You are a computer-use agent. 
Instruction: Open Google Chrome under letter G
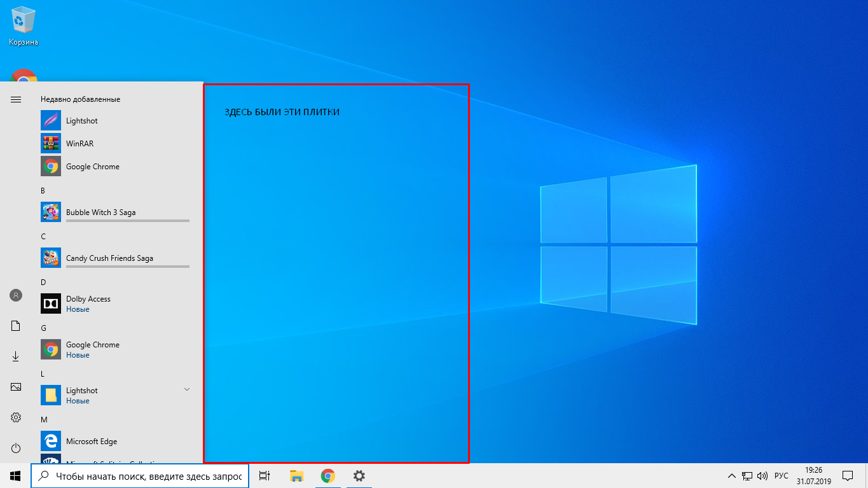click(116, 350)
